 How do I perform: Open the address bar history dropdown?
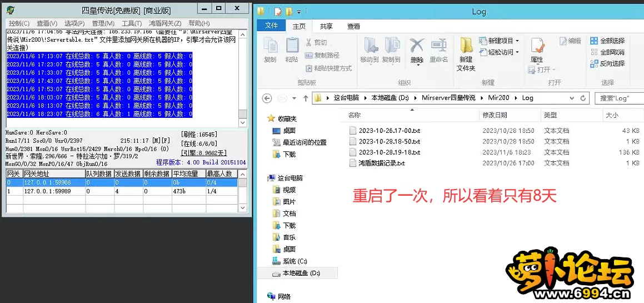[x=572, y=98]
